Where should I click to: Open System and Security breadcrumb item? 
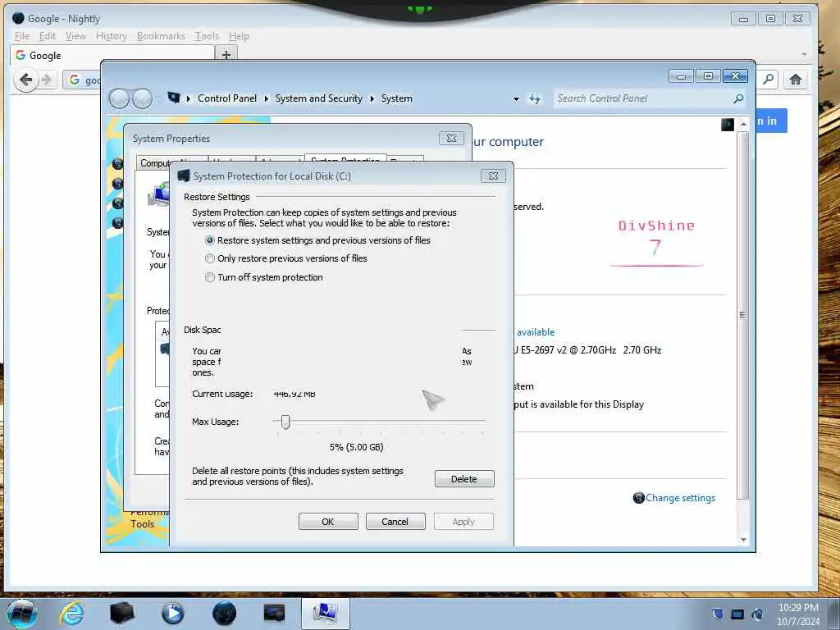[319, 98]
